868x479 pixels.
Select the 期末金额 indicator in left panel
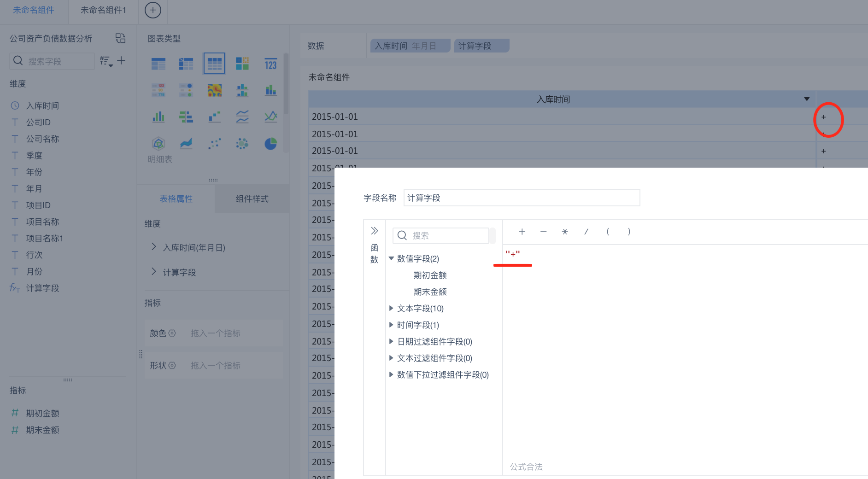click(x=42, y=430)
